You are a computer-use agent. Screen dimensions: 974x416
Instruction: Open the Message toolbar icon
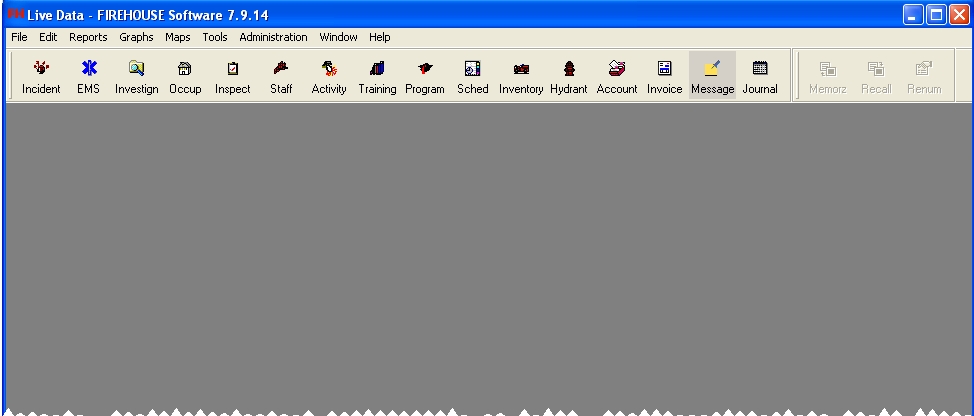pyautogui.click(x=712, y=76)
